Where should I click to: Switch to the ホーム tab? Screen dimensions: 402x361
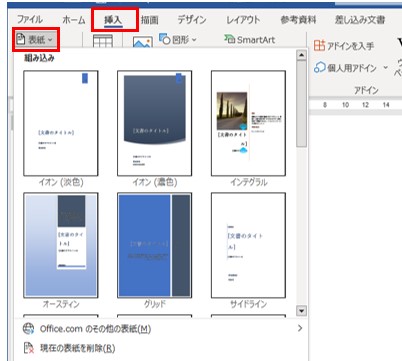coord(74,20)
